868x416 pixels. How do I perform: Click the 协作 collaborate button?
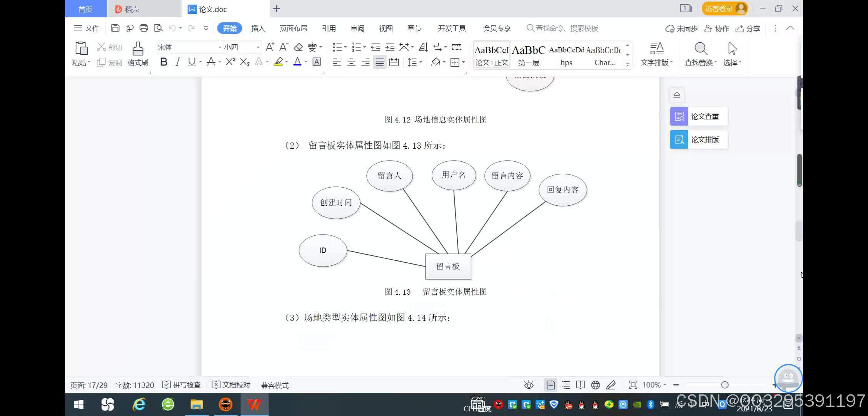click(x=716, y=29)
